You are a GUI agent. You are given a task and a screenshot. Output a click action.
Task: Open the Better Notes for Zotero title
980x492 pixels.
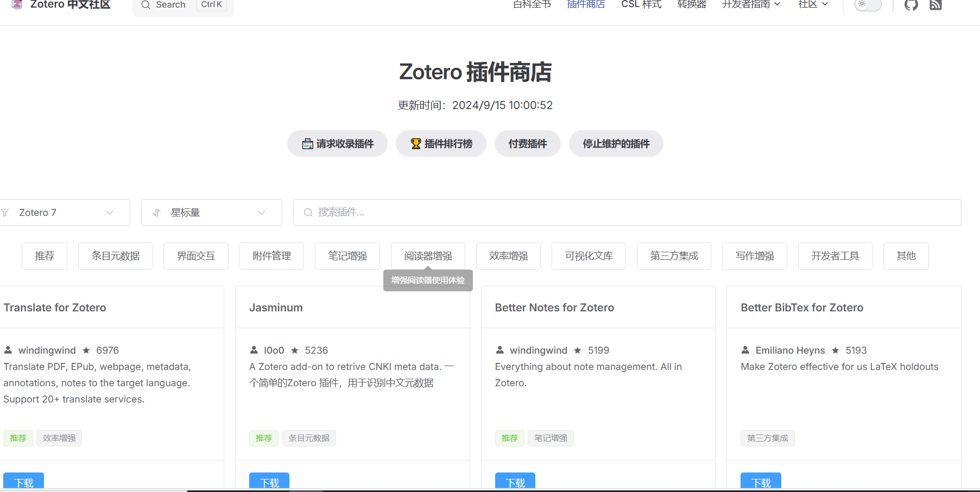click(554, 308)
